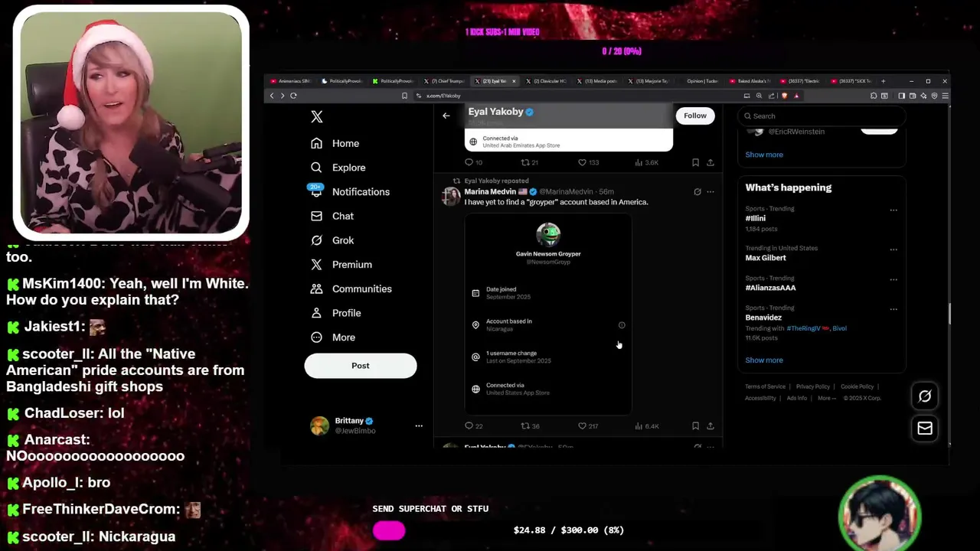Click Marina Medvin's avatar

pos(451,196)
